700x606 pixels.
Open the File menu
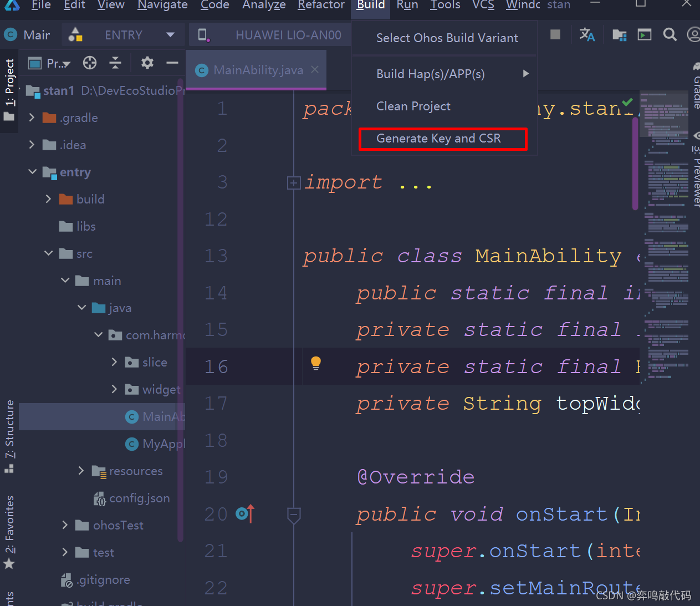click(41, 5)
